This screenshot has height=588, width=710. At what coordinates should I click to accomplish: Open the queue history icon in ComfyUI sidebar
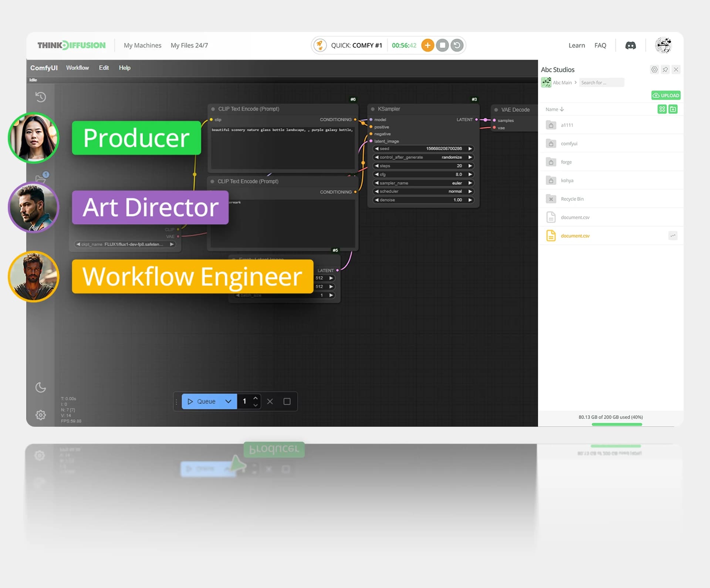coord(41,97)
